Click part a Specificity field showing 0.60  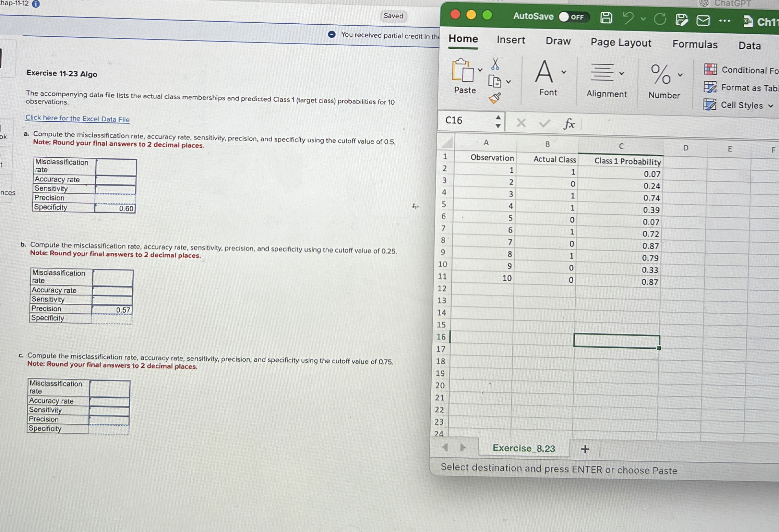115,208
